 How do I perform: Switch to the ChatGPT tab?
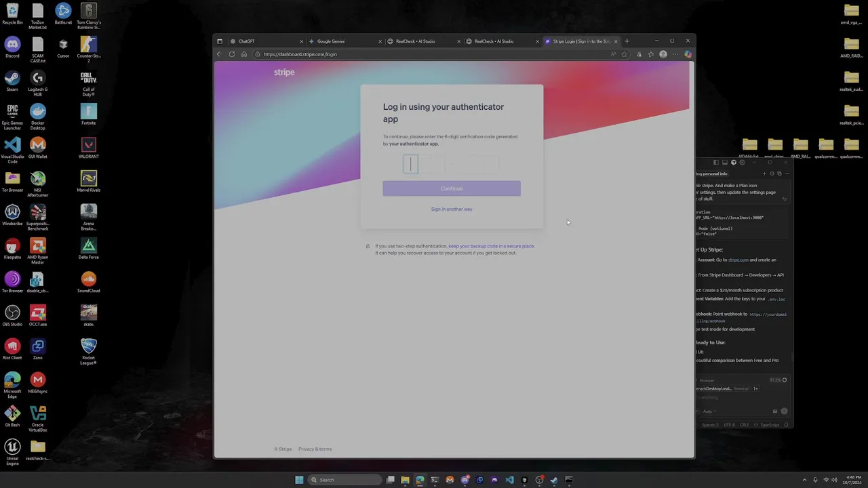click(x=266, y=41)
